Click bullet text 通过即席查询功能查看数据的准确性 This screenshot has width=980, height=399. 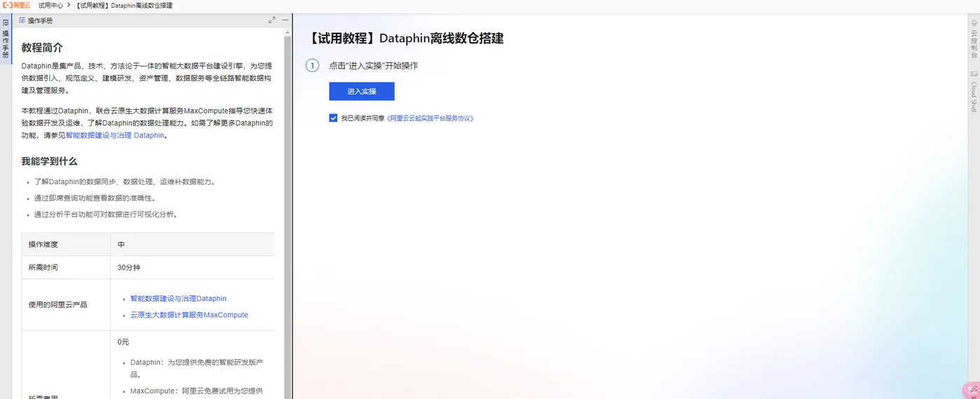[94, 198]
